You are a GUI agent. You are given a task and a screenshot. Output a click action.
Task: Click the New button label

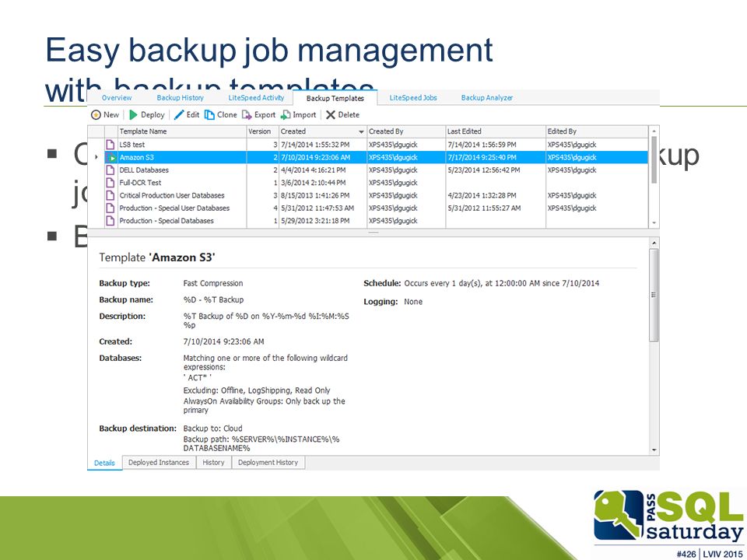click(111, 115)
